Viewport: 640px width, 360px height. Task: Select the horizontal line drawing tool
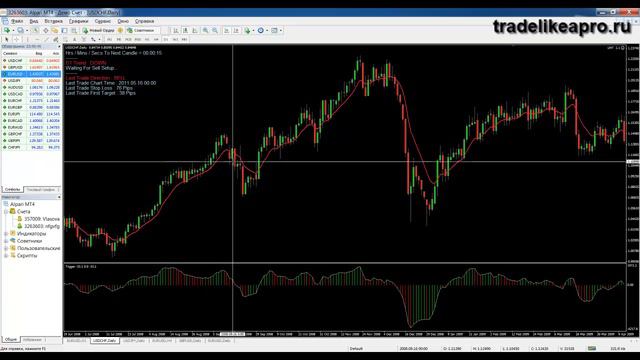(x=37, y=40)
